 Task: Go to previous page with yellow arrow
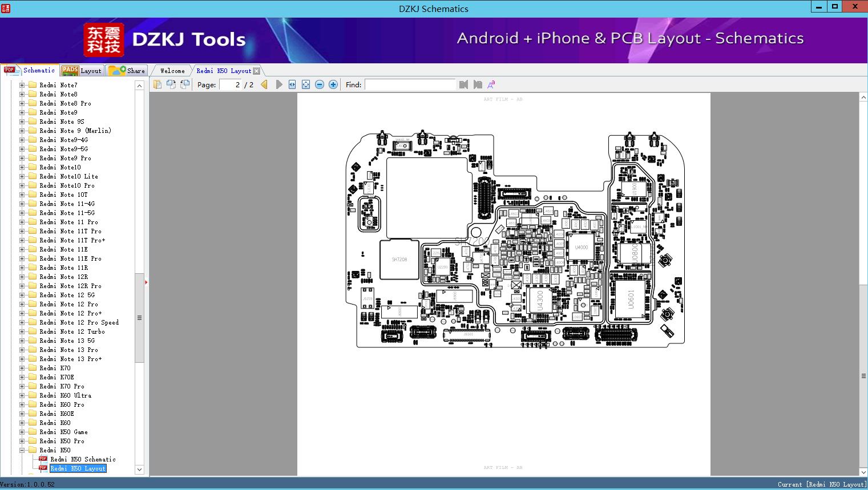pyautogui.click(x=264, y=84)
